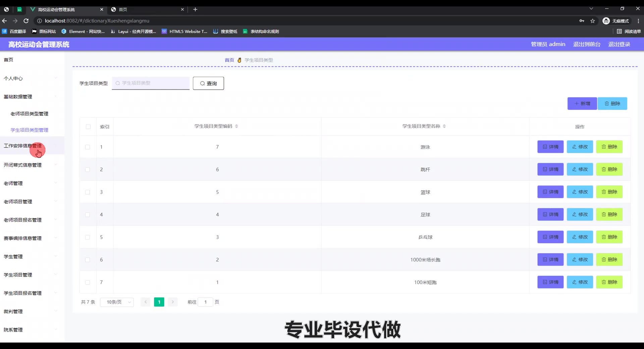Close the 首页 browser tab

[182, 9]
